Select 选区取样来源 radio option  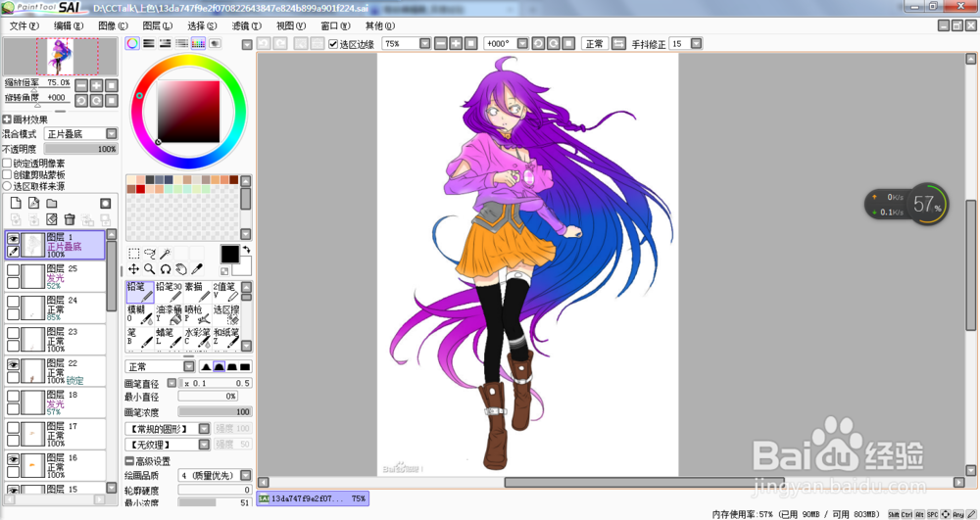(x=7, y=186)
